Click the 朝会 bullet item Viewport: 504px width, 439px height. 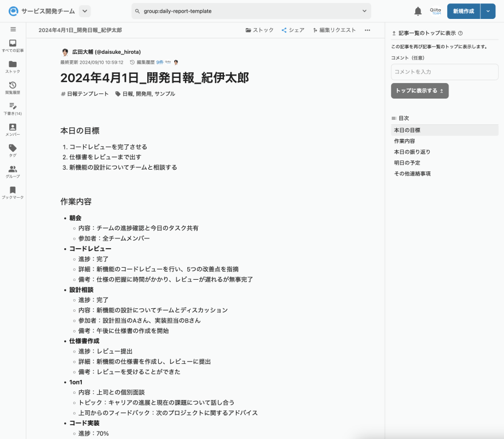tap(75, 218)
